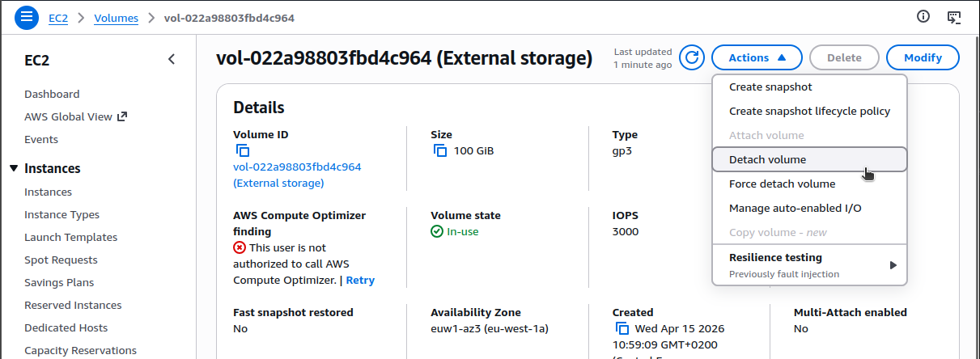Close the Actions dropdown button

tap(757, 57)
